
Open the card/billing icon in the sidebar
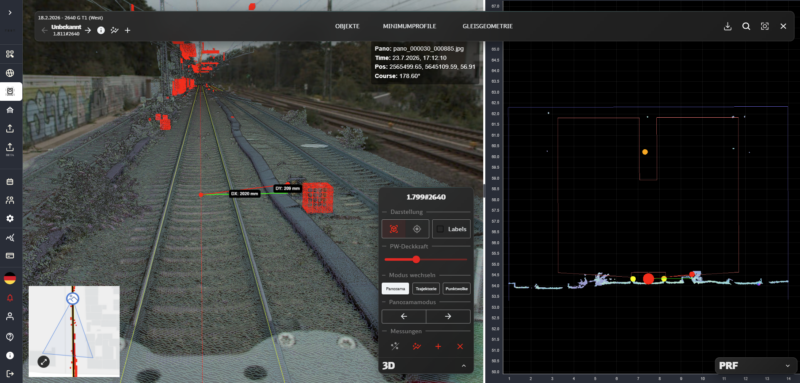click(10, 255)
